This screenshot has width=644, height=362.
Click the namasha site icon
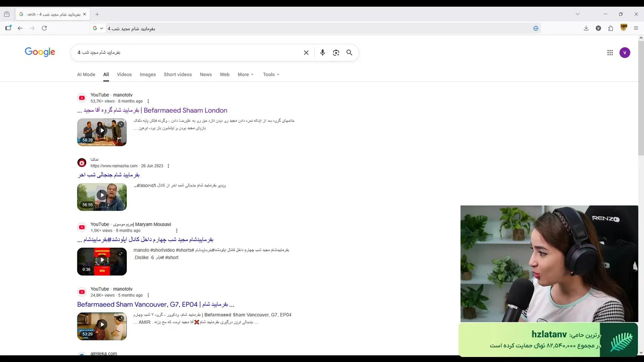(82, 162)
